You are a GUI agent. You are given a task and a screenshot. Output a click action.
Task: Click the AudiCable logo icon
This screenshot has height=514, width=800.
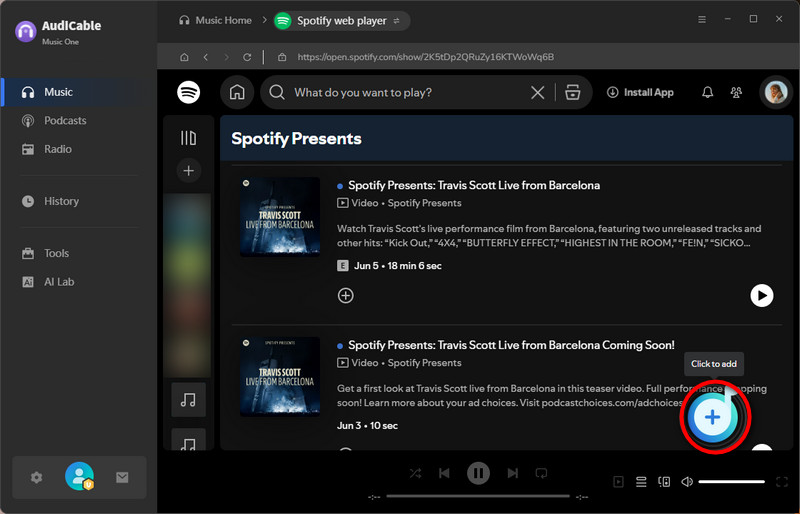point(26,31)
